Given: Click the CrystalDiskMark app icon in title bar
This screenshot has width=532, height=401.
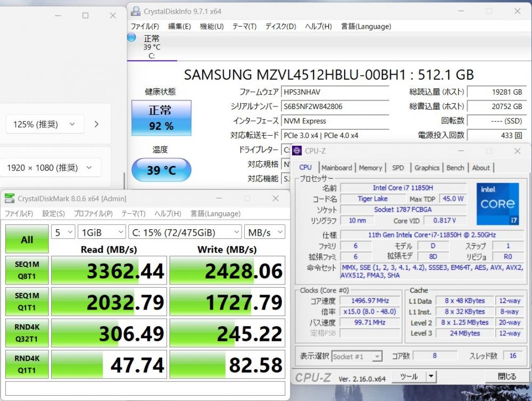Looking at the screenshot, I should pyautogui.click(x=10, y=198).
